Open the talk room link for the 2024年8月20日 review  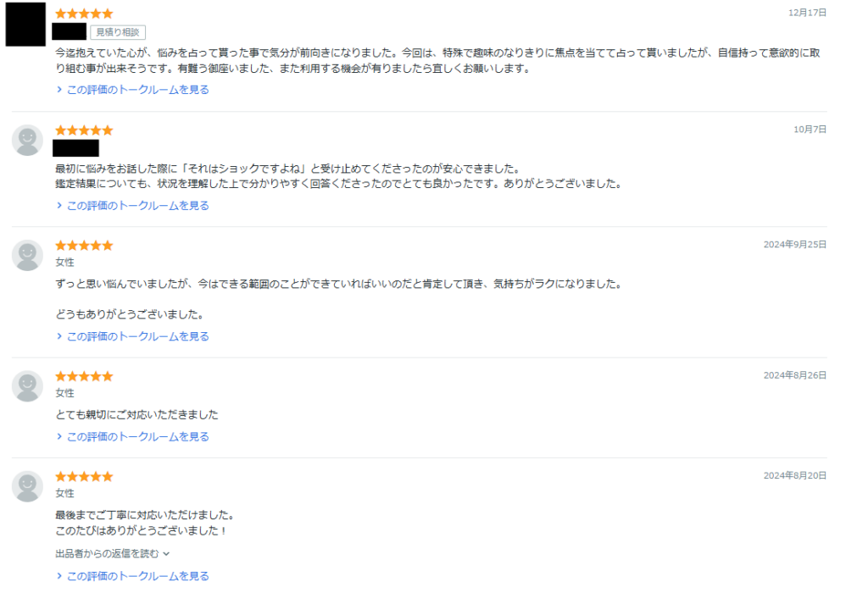click(x=137, y=576)
